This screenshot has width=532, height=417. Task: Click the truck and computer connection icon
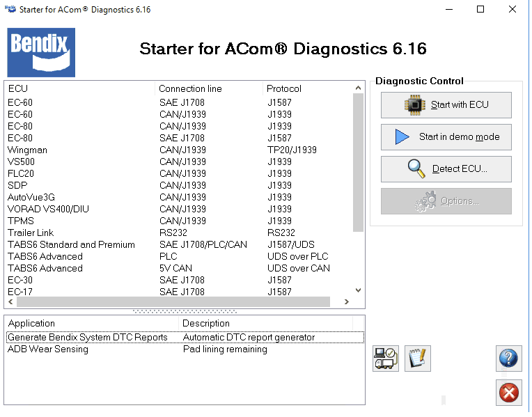(x=386, y=359)
